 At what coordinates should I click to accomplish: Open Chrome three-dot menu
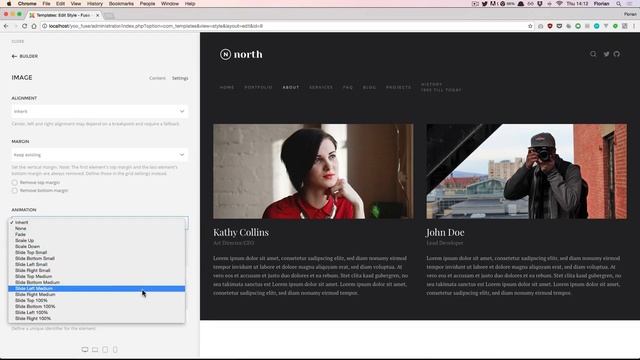(x=634, y=26)
